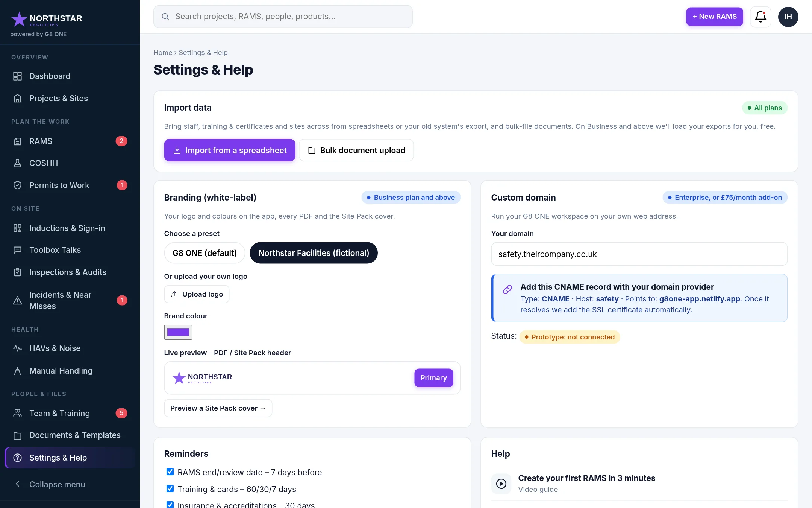
Task: Click the Home breadcrumb link
Action: [x=162, y=53]
